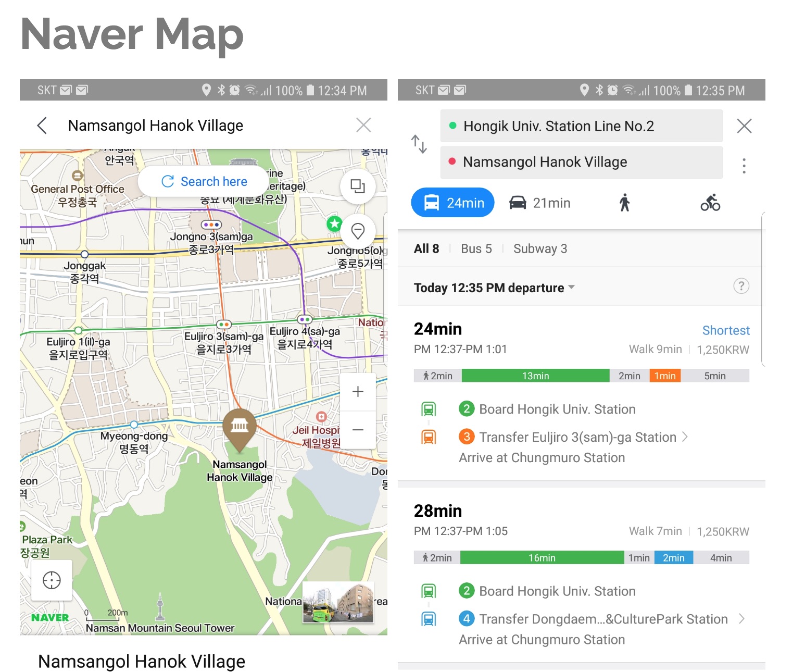Filter routes by Subway 3
Screen dimensions: 805x672
tap(540, 248)
